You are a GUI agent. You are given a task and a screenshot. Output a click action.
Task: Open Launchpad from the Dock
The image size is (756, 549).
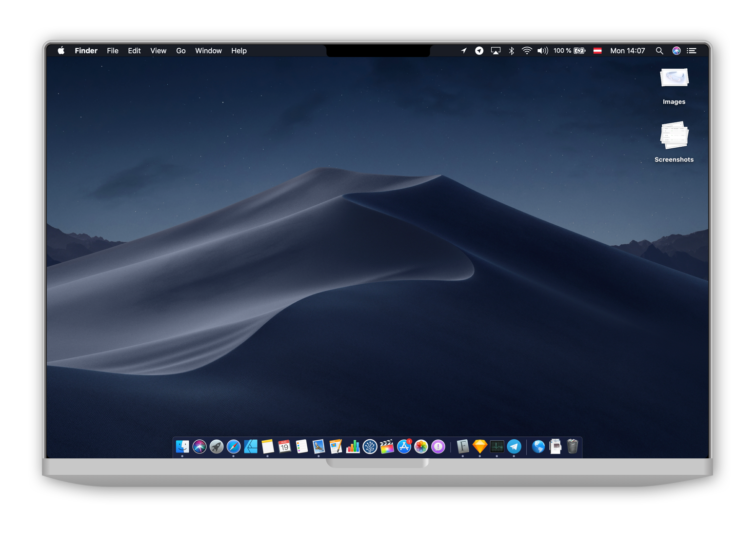point(216,447)
